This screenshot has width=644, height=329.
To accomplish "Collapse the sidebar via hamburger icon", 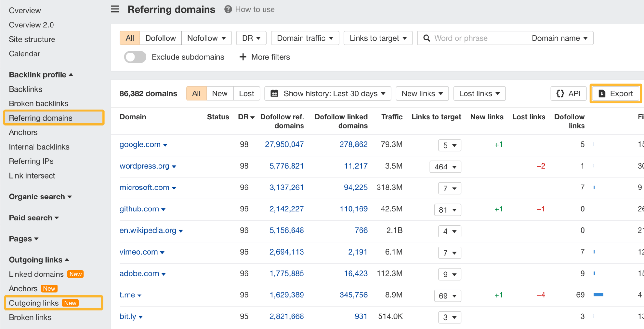I will [x=114, y=9].
